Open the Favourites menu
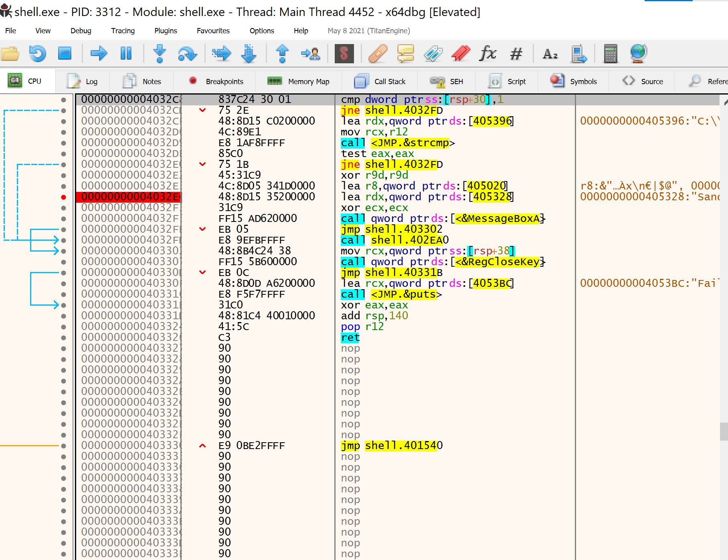The image size is (728, 560). tap(213, 31)
